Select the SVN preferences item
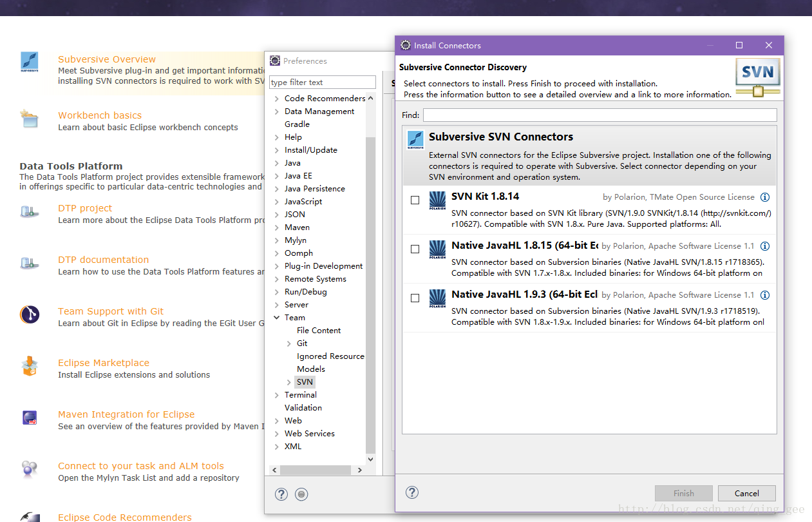 click(x=305, y=382)
